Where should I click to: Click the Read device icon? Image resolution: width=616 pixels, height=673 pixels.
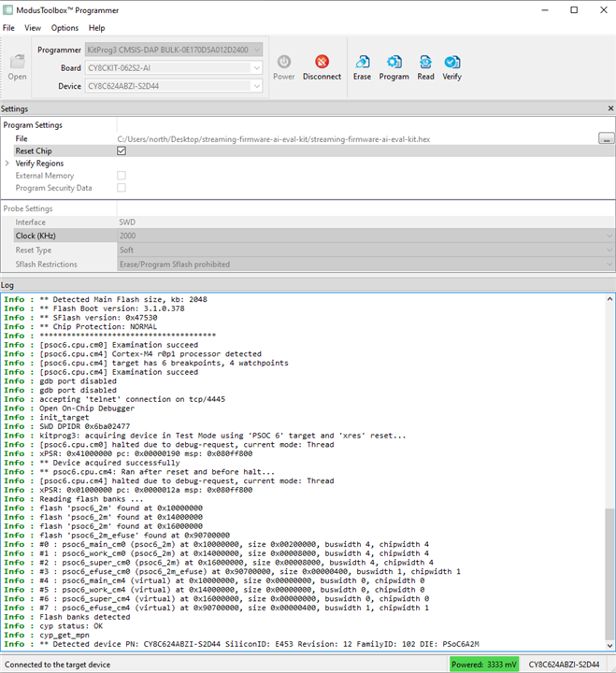(x=425, y=62)
